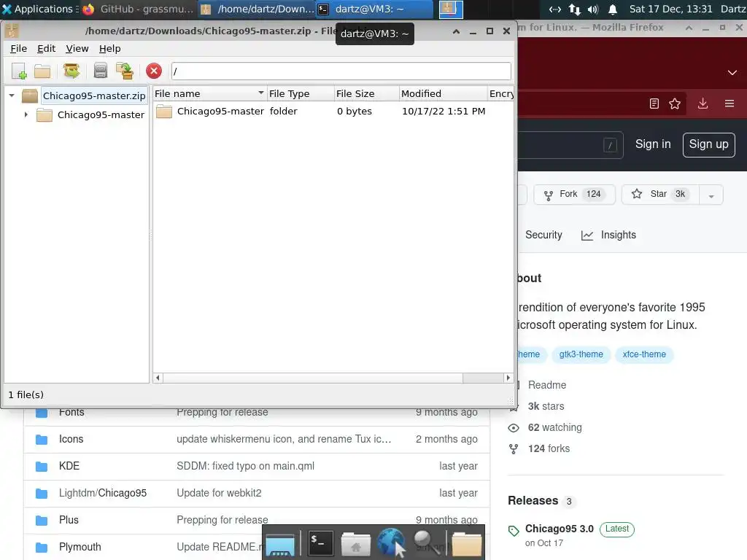
Task: Click the horizontal scrollbar right arrow
Action: 508,378
